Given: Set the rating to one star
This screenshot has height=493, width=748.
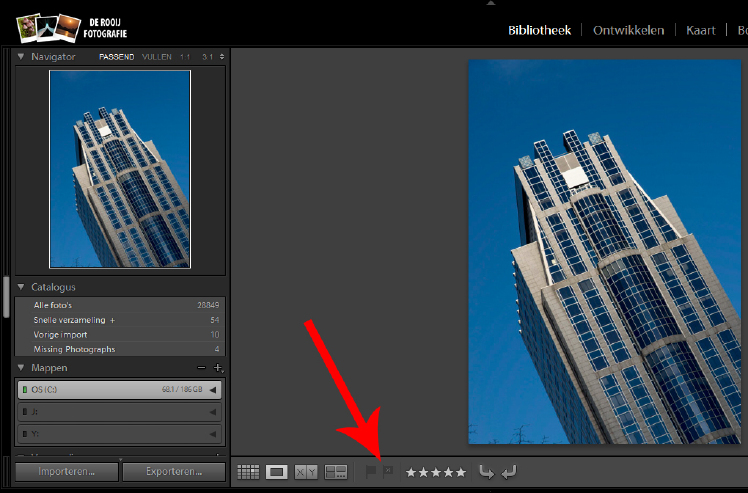Looking at the screenshot, I should click(411, 472).
